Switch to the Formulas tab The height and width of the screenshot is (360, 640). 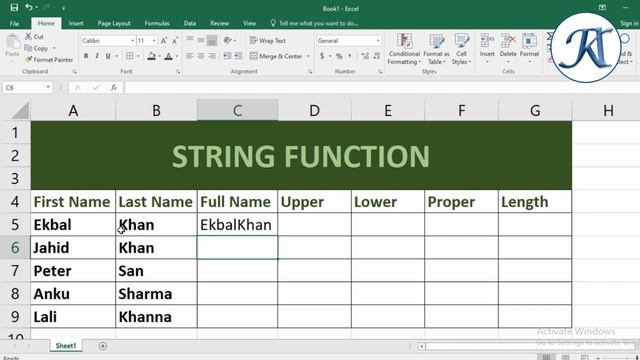pyautogui.click(x=157, y=23)
